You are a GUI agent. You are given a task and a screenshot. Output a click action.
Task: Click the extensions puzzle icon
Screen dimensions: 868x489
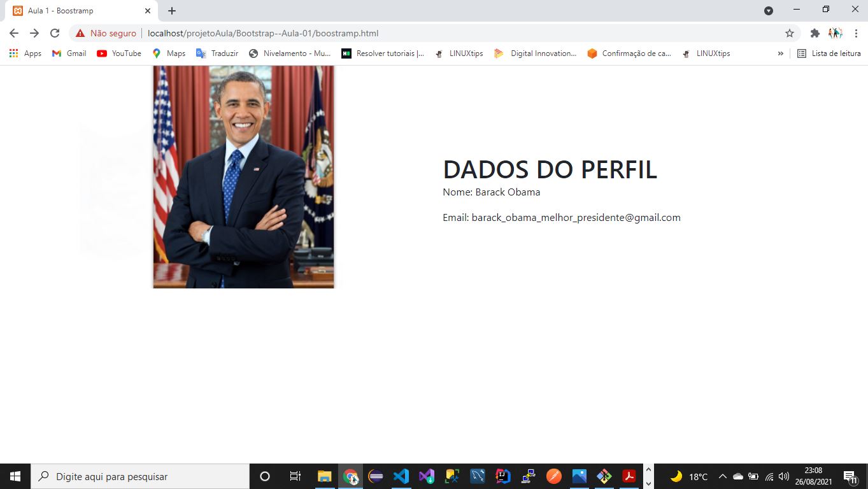point(815,32)
